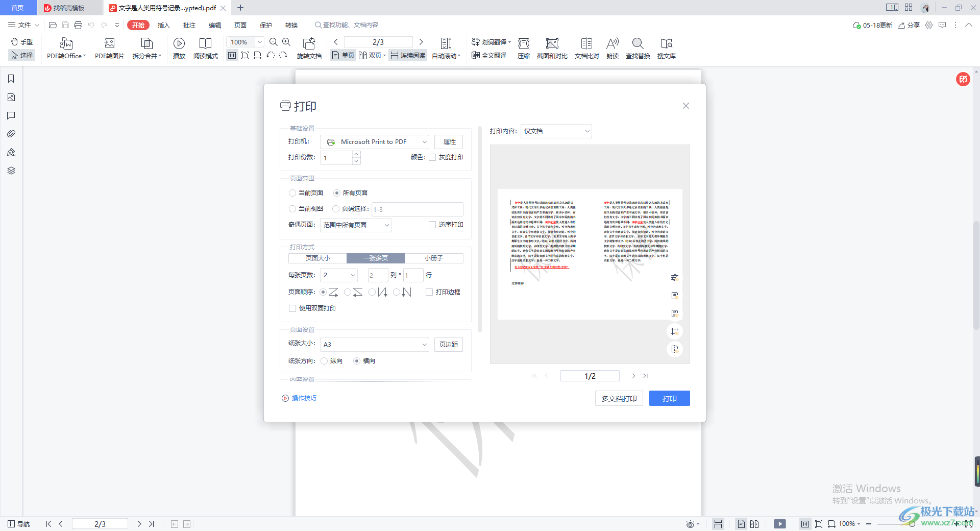This screenshot has height=531, width=980.
Task: Start read aloud feature
Action: tap(612, 49)
